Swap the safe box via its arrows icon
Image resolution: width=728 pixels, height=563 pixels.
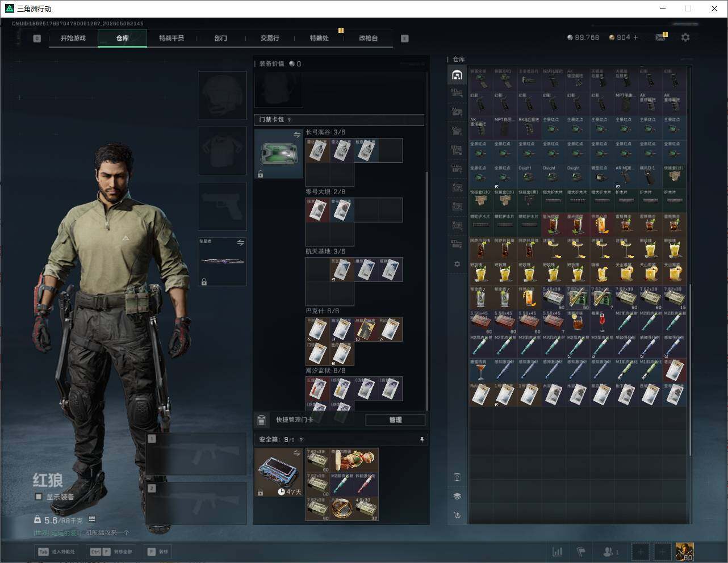coord(297,453)
